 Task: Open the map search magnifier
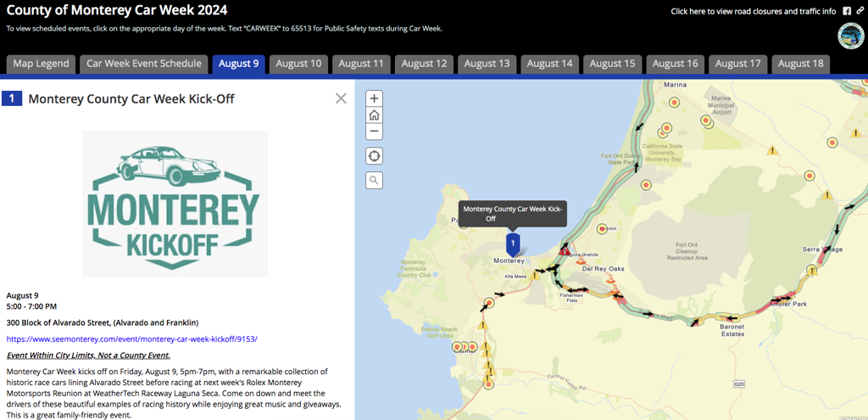[x=374, y=180]
